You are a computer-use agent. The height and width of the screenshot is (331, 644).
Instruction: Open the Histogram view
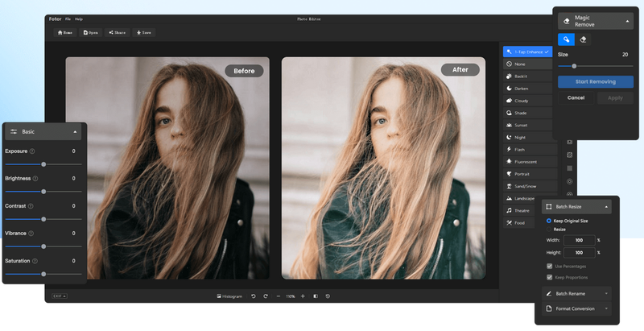click(x=229, y=296)
